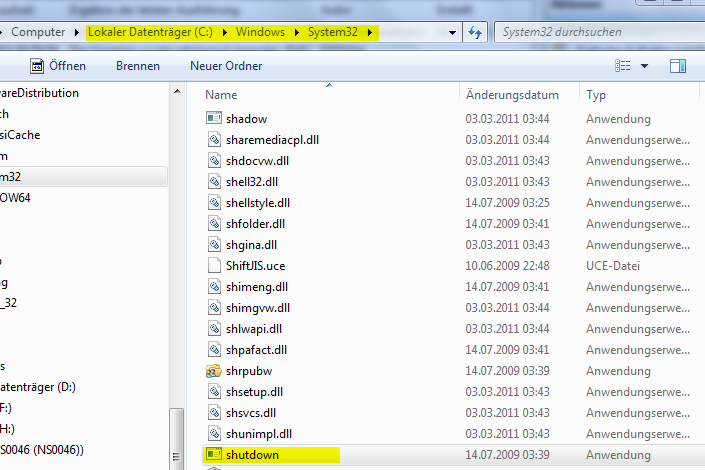Expand the arrow after Windows breadcrumb
The image size is (705, 470).
pos(296,32)
